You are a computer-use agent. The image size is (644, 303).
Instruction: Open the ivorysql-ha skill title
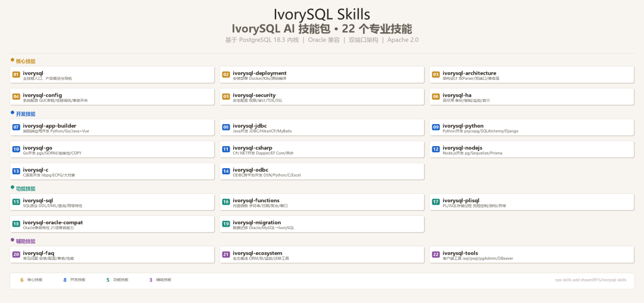(457, 95)
